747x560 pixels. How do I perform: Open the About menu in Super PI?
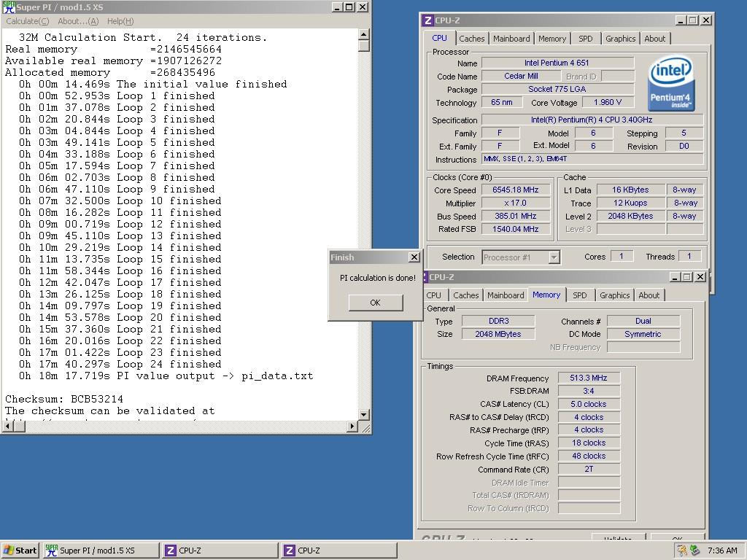[x=78, y=21]
